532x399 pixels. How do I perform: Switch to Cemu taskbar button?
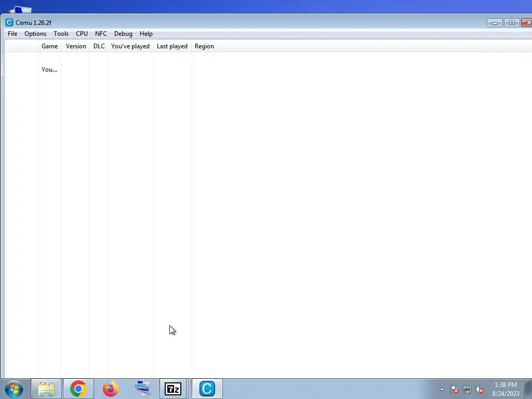pyautogui.click(x=207, y=389)
